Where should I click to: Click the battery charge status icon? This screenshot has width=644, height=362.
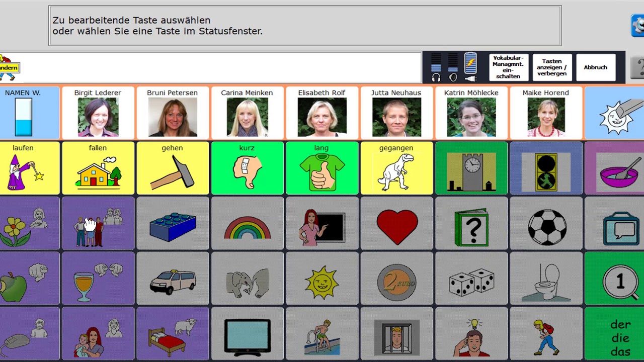point(470,67)
